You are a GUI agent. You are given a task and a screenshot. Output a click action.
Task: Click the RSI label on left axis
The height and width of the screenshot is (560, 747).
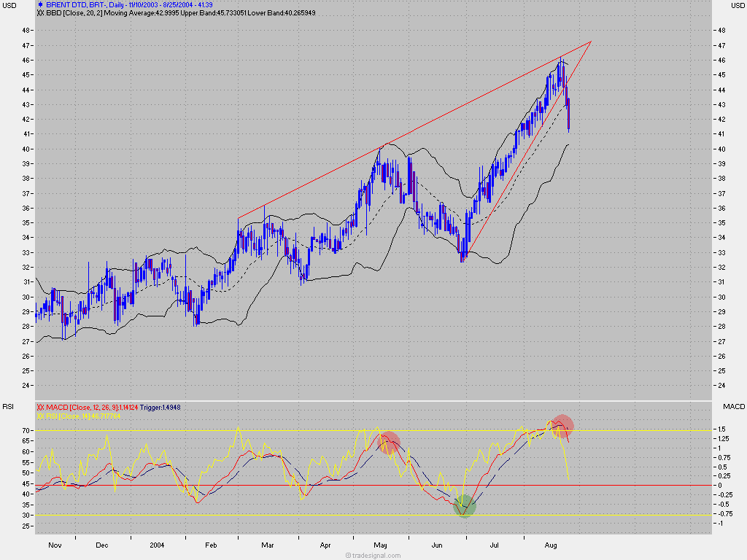(x=9, y=406)
